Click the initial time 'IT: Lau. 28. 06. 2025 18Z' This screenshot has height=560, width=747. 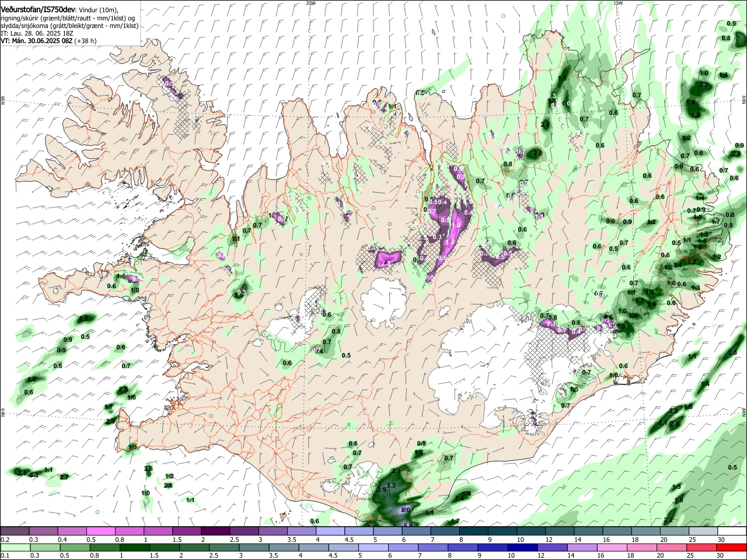point(37,33)
